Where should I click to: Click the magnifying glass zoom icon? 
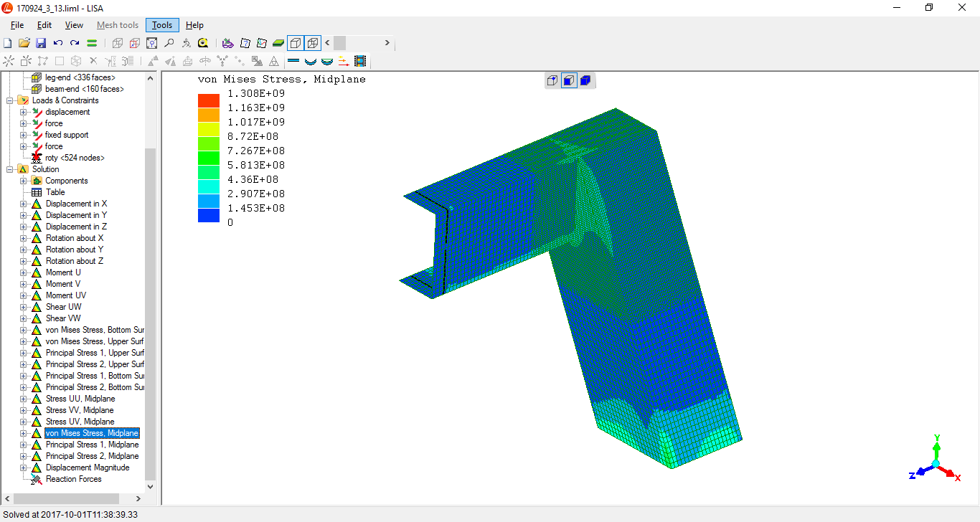pos(169,43)
